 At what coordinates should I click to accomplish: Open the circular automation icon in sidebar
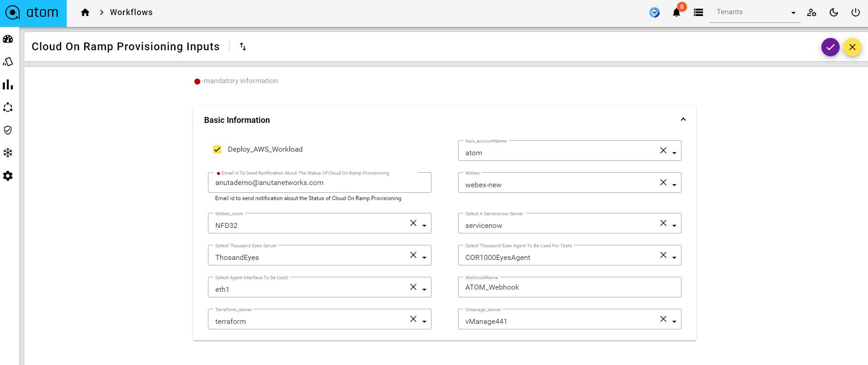pos(8,107)
